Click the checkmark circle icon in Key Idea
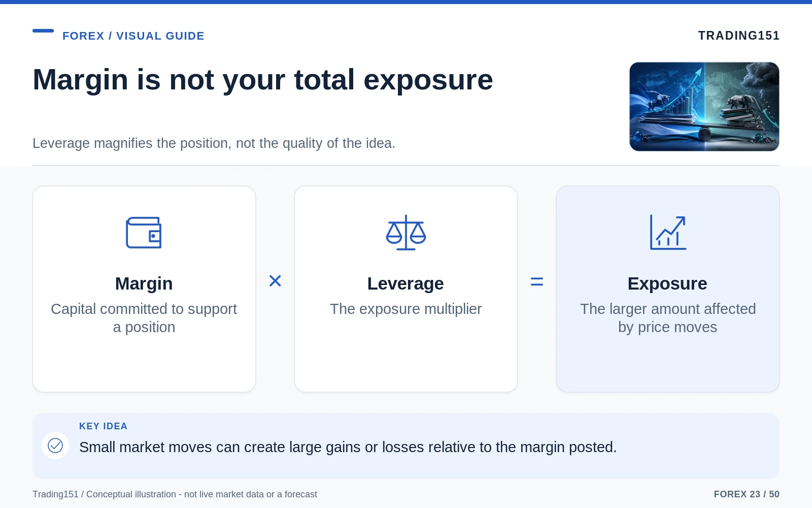Viewport: 812px width, 508px height. coord(55,446)
